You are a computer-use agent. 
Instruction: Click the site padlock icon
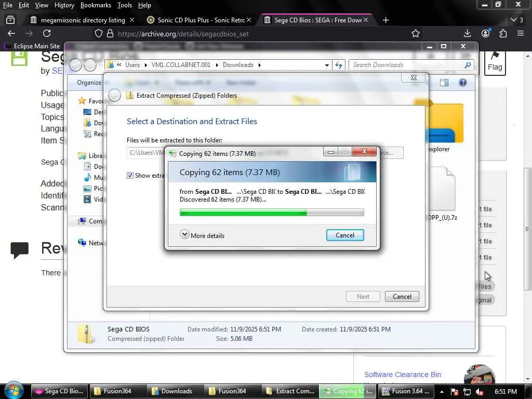pos(110,34)
